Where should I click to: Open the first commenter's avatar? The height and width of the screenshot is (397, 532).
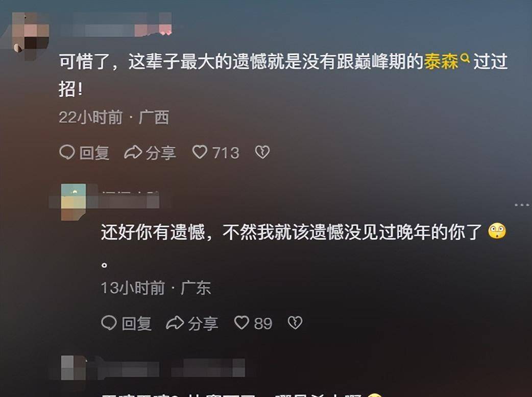point(31,35)
